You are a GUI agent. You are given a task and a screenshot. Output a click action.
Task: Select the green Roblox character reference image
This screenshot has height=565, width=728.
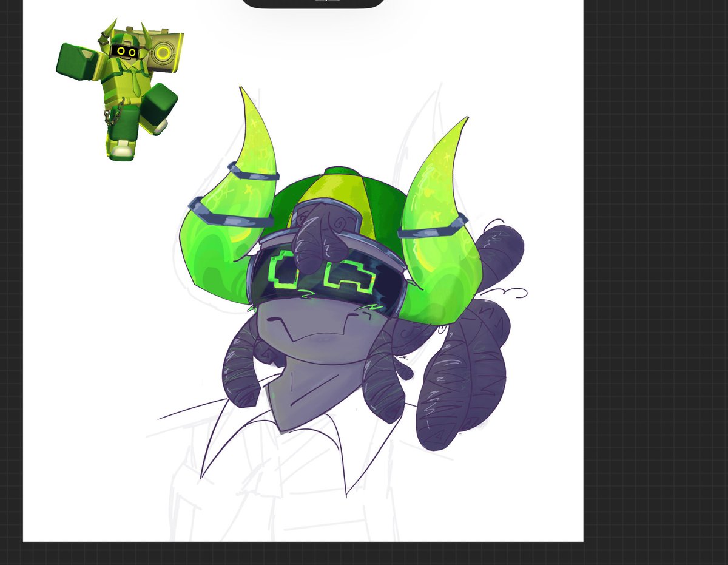pos(120,90)
